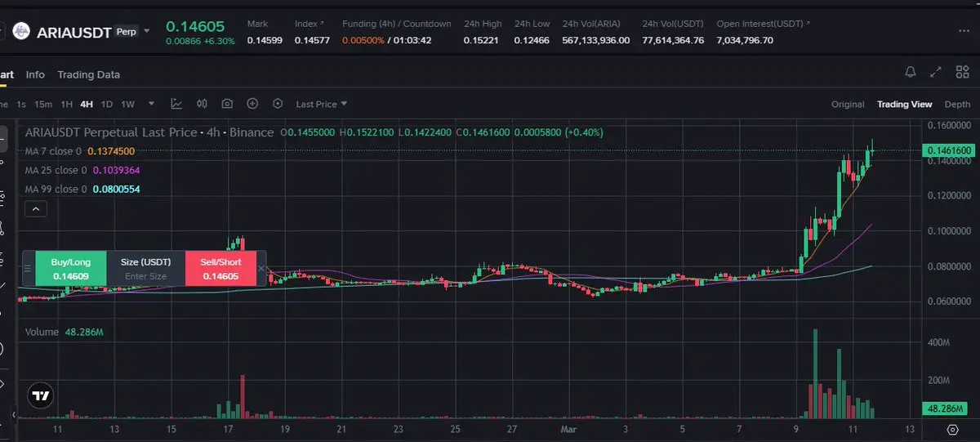Select the 1W time interval
This screenshot has height=442, width=980.
click(128, 104)
